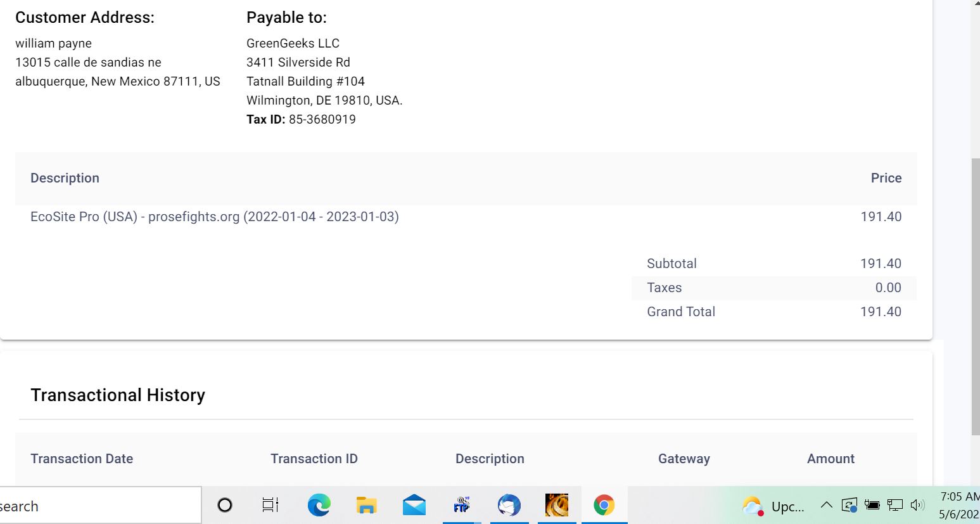Show hidden system tray icons
The image size is (980, 524).
[826, 505]
